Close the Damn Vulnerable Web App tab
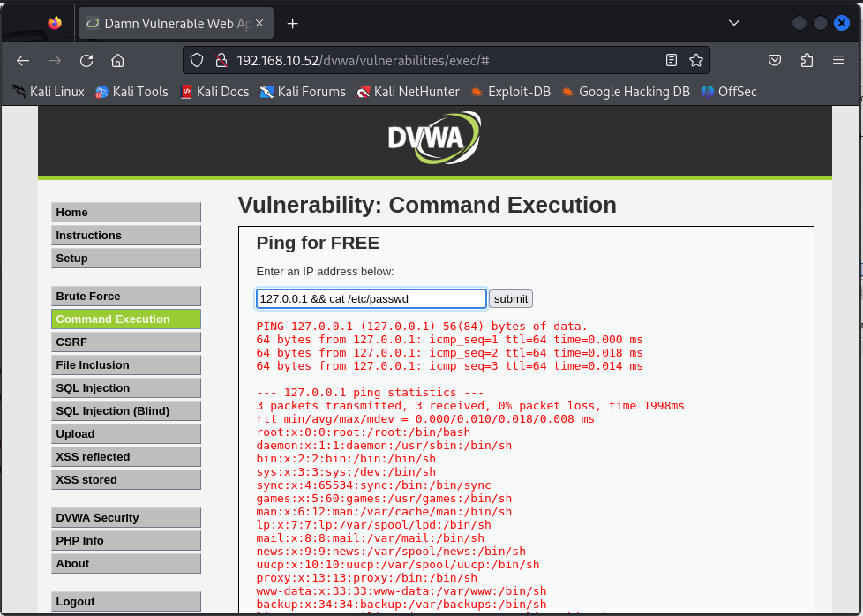The image size is (863, 616). [x=259, y=23]
